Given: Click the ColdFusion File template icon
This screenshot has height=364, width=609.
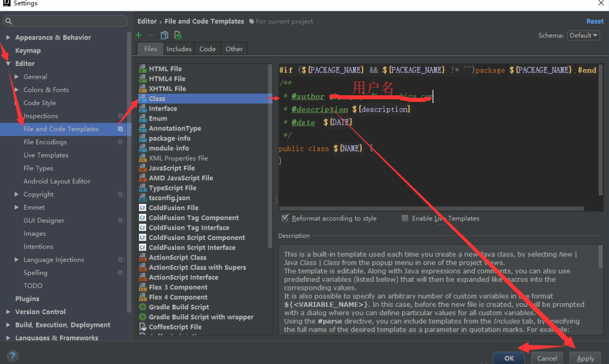Looking at the screenshot, I should click(x=143, y=208).
